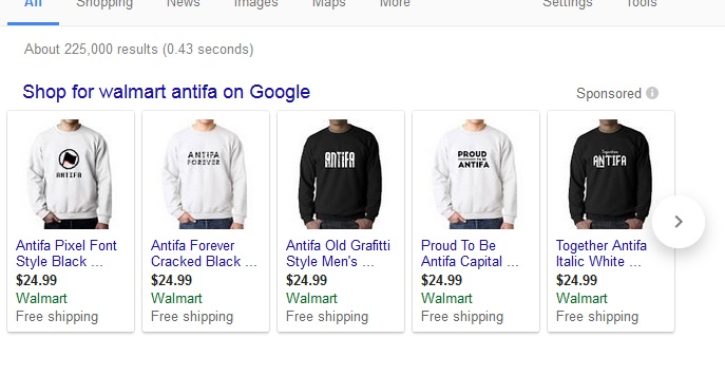Click the Proud To Be Antifa sweatshirt image
This screenshot has height=375, width=725.
click(x=475, y=174)
